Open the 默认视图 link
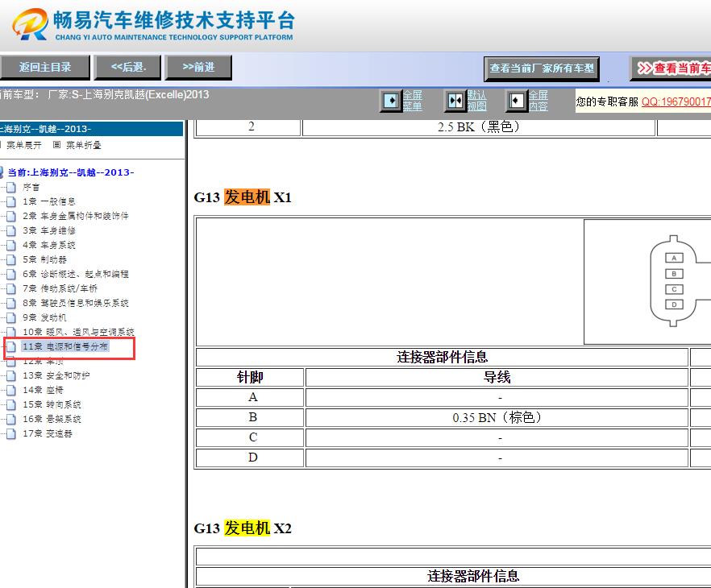711x588 pixels. 477,101
